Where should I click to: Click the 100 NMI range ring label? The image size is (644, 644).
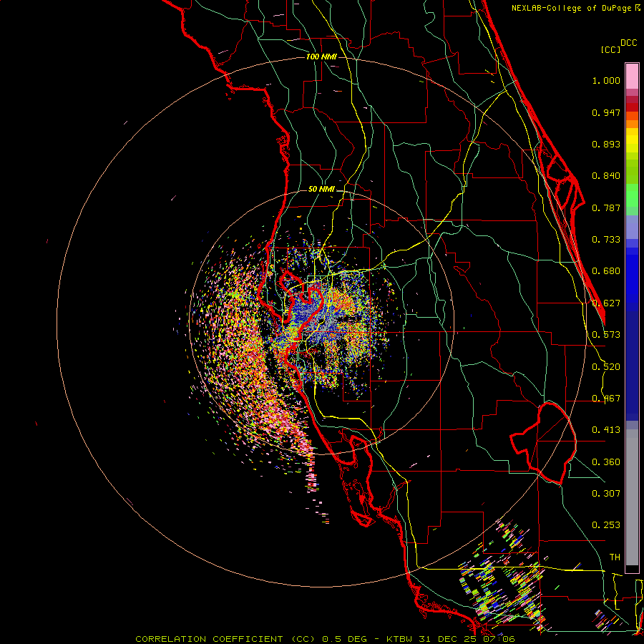[x=321, y=57]
